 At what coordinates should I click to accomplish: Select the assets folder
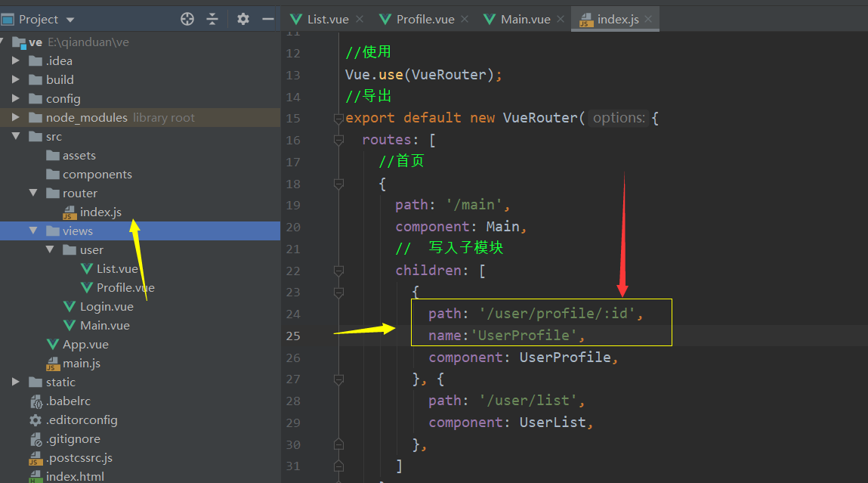click(x=79, y=156)
